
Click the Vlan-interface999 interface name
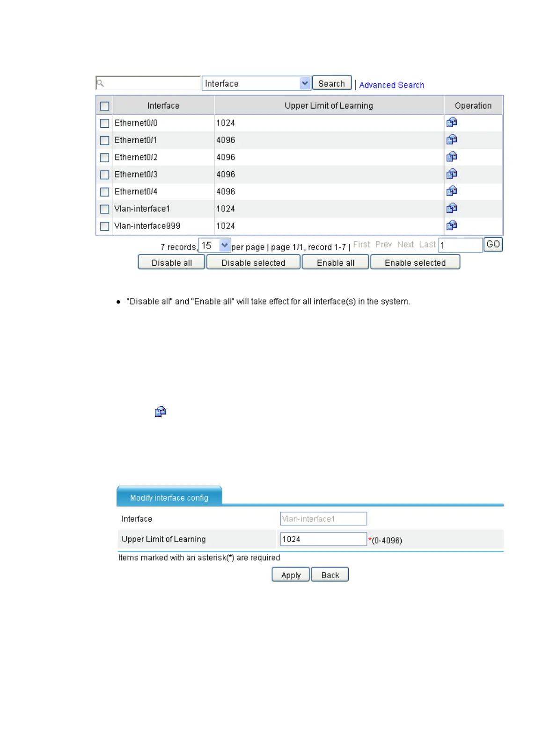147,226
